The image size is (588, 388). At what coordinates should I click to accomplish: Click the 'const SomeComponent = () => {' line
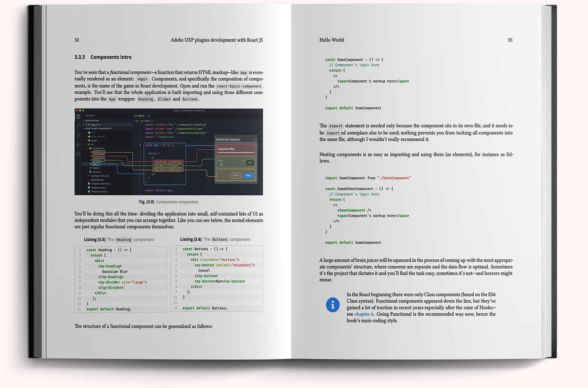[354, 60]
